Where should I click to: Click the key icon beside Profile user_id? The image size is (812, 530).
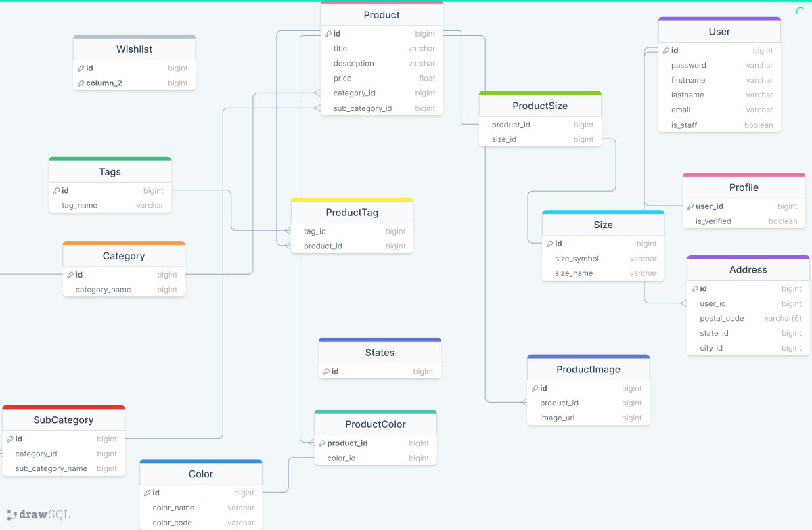point(690,206)
